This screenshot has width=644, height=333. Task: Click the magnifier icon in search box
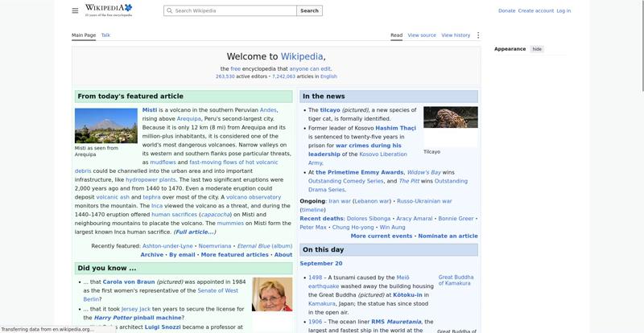coord(170,10)
